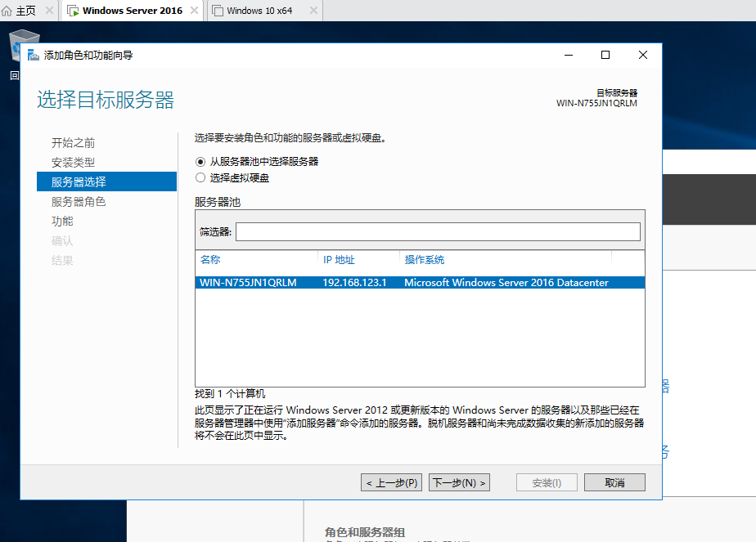
Task: Click 找到 1 个计算机 status text
Action: click(x=230, y=393)
